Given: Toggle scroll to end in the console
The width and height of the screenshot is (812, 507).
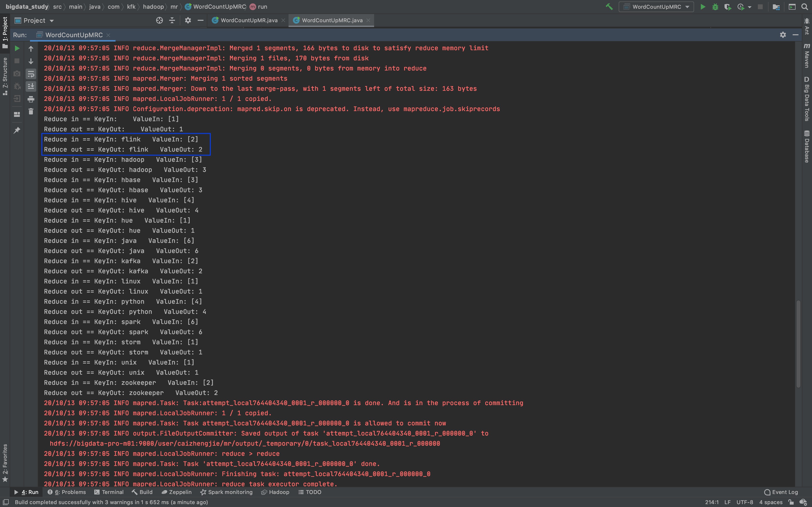Looking at the screenshot, I should (31, 86).
